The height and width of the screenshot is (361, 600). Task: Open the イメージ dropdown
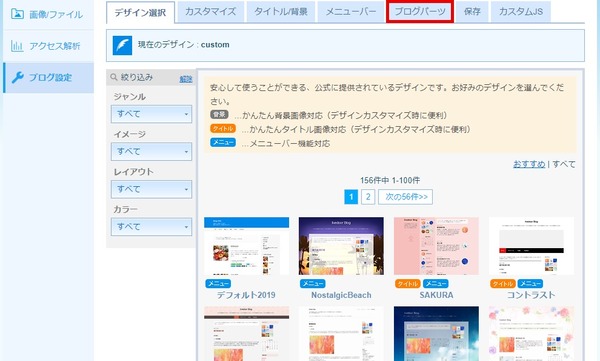click(x=152, y=152)
